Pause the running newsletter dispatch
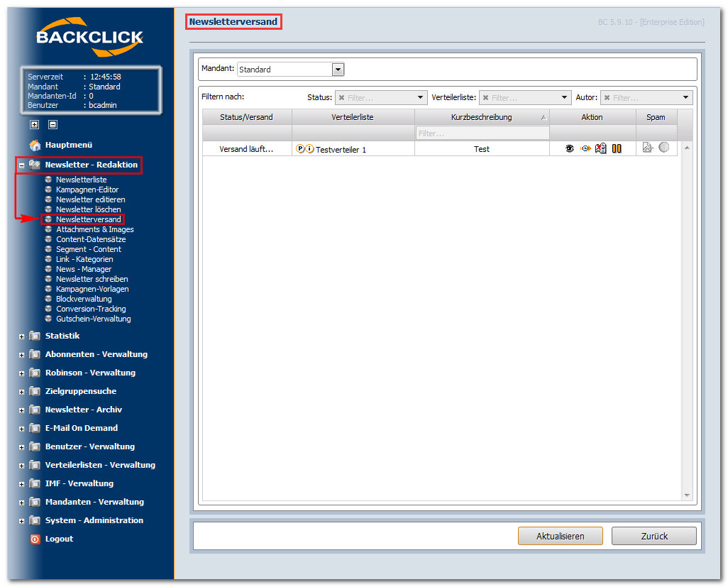The height and width of the screenshot is (587, 728). 617,148
